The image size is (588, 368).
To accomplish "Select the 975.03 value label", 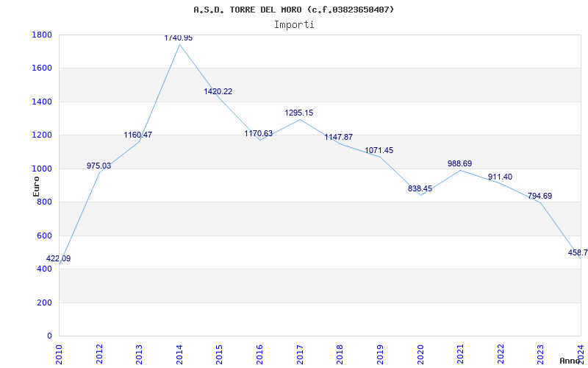I will point(98,166).
